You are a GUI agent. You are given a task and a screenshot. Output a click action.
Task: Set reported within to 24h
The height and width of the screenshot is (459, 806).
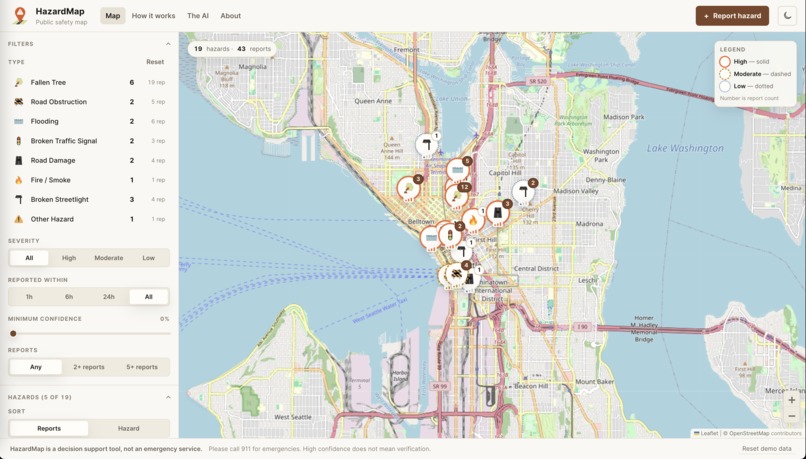[108, 297]
